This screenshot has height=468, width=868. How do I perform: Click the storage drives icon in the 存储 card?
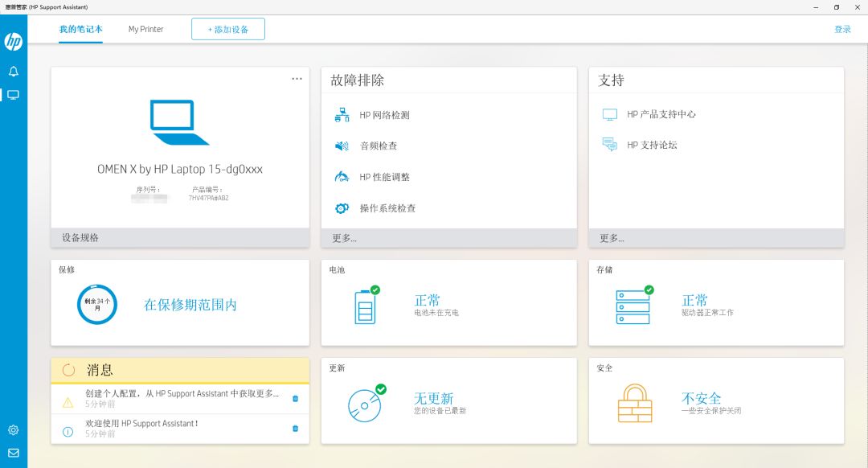(x=634, y=306)
